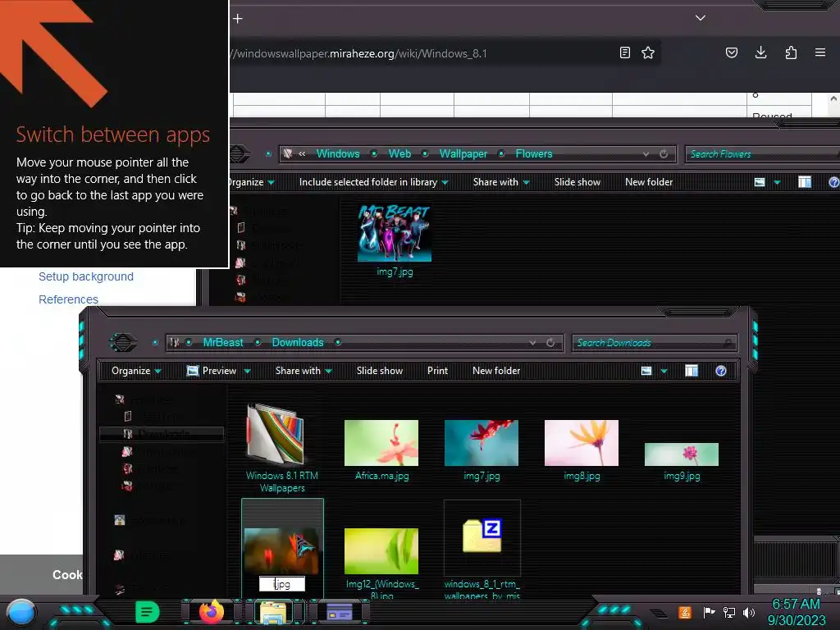Click Slide show in Flowers window

point(577,182)
